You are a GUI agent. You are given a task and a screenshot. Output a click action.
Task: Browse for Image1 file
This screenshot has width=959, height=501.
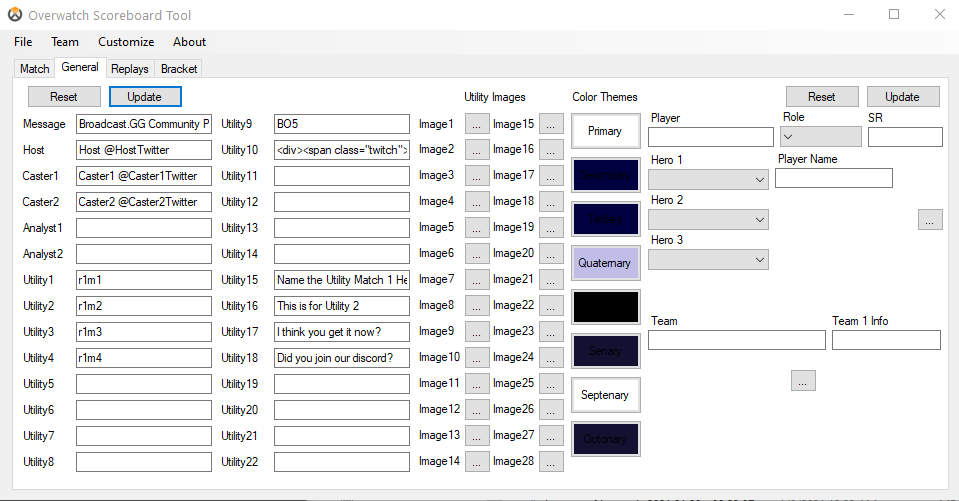click(x=477, y=124)
